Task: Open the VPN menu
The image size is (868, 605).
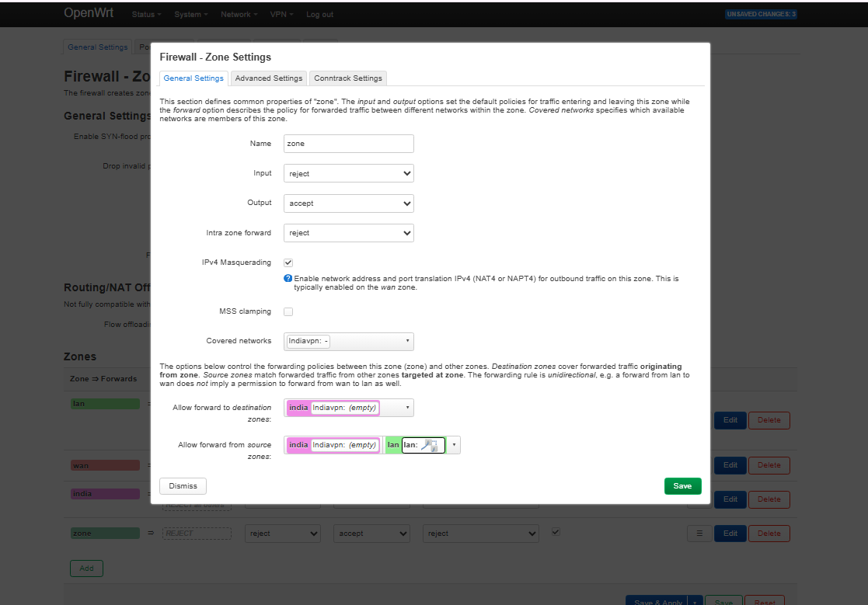Action: pyautogui.click(x=281, y=13)
